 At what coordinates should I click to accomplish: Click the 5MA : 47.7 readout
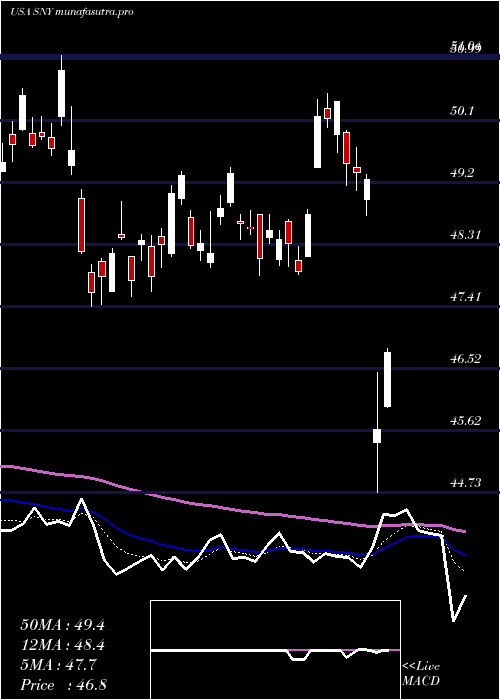coord(58,665)
